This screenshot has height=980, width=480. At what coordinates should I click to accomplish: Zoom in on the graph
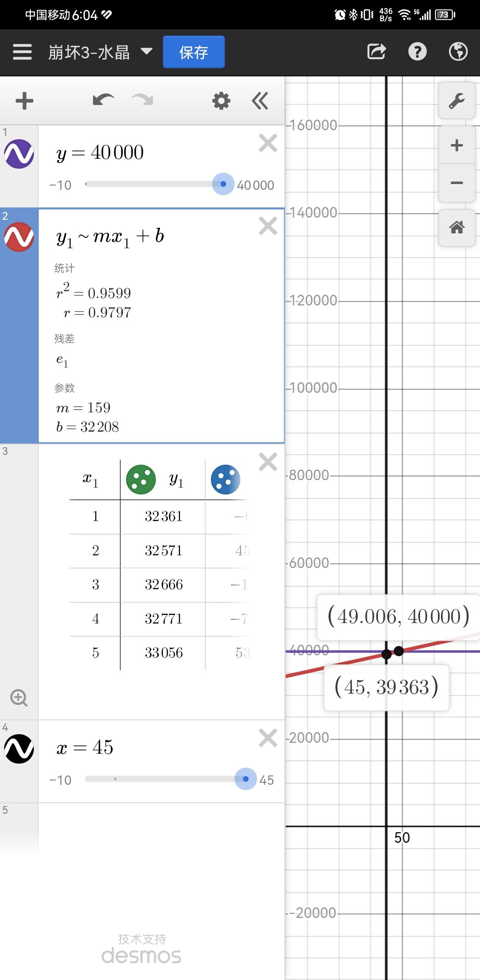pos(456,145)
